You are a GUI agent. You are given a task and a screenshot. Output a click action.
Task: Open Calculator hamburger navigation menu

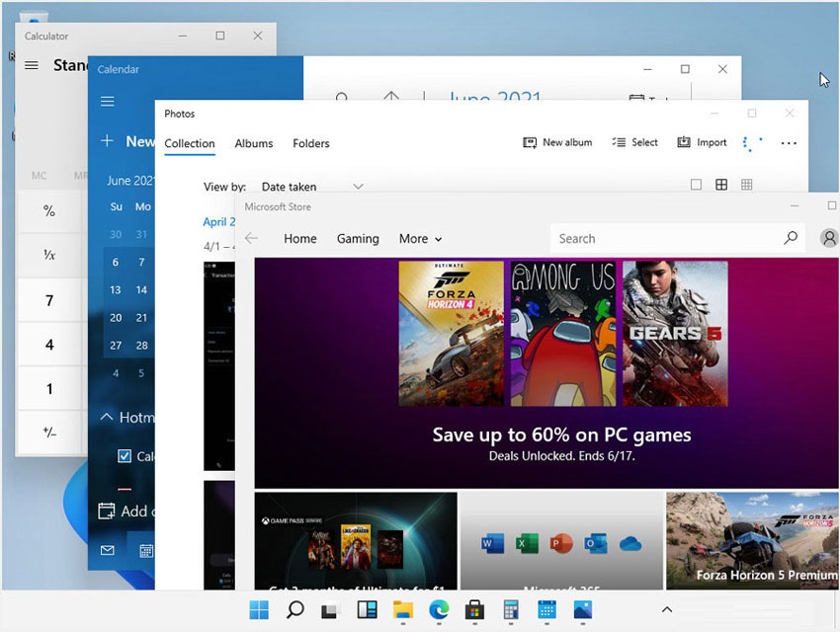[32, 65]
